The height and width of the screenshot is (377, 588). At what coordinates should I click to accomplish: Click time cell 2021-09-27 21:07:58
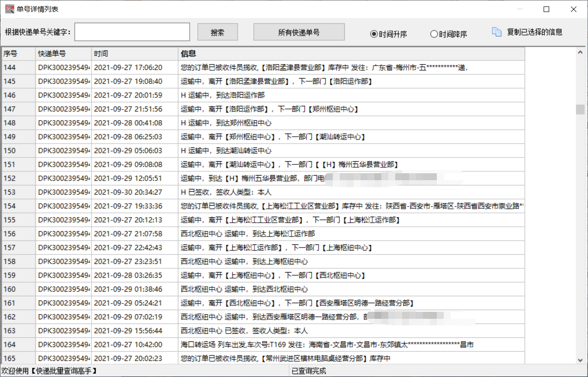click(135, 234)
